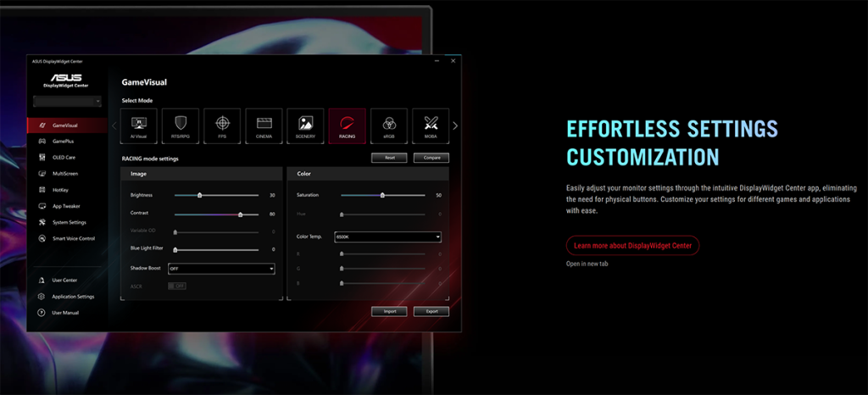This screenshot has height=395, width=868.
Task: Select the MOBA mode tile
Action: point(431,126)
